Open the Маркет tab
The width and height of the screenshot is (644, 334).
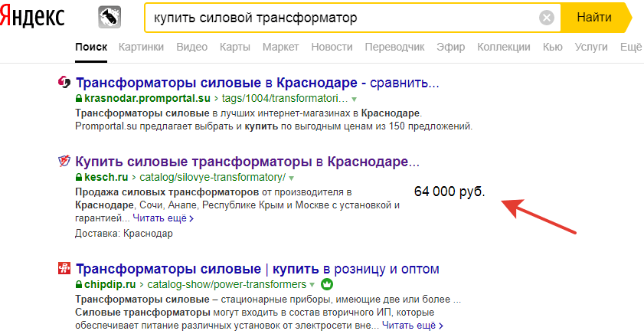pos(280,47)
